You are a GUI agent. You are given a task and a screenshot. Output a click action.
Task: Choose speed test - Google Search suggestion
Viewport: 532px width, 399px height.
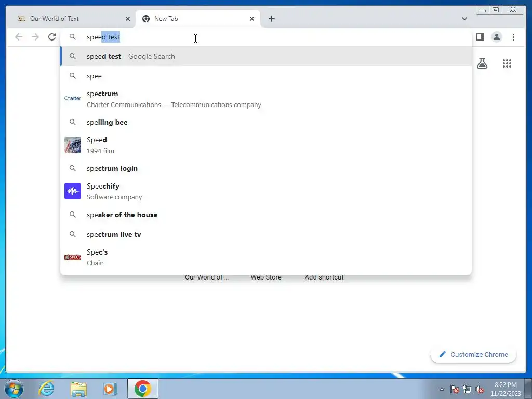(266, 56)
